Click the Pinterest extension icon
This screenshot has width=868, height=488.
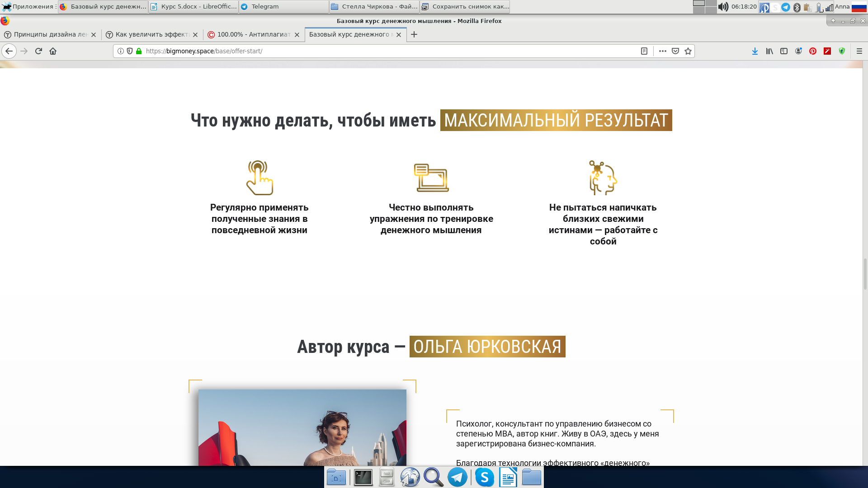pyautogui.click(x=812, y=51)
